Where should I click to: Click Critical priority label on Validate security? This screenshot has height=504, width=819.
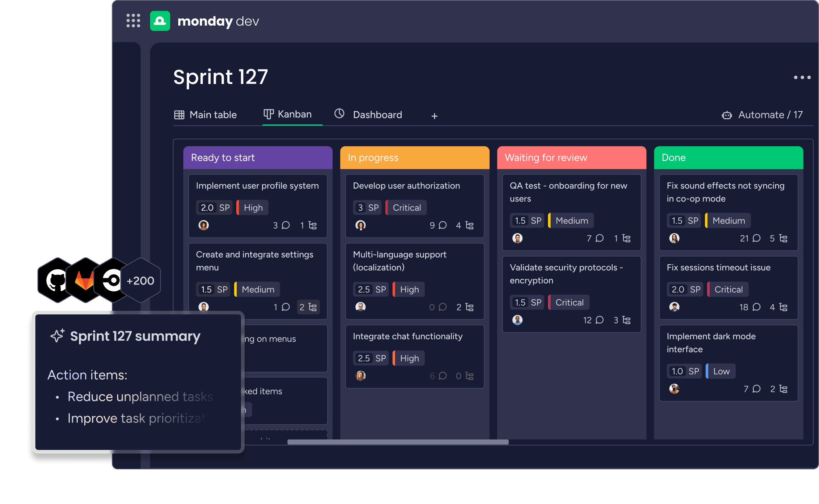(x=569, y=302)
